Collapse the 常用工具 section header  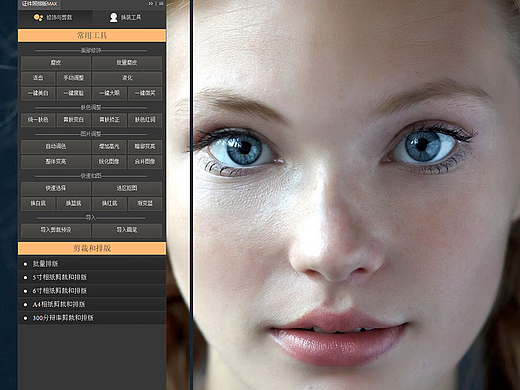click(x=92, y=35)
